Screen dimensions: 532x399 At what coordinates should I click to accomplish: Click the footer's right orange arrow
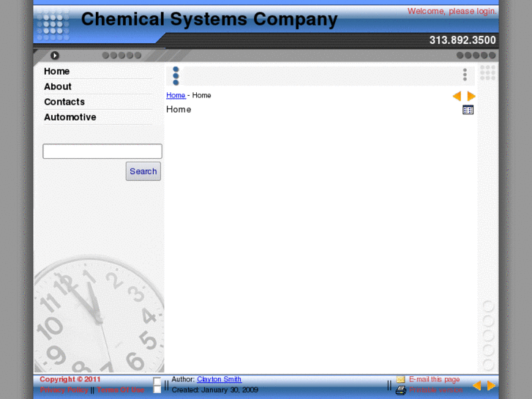pyautogui.click(x=491, y=385)
